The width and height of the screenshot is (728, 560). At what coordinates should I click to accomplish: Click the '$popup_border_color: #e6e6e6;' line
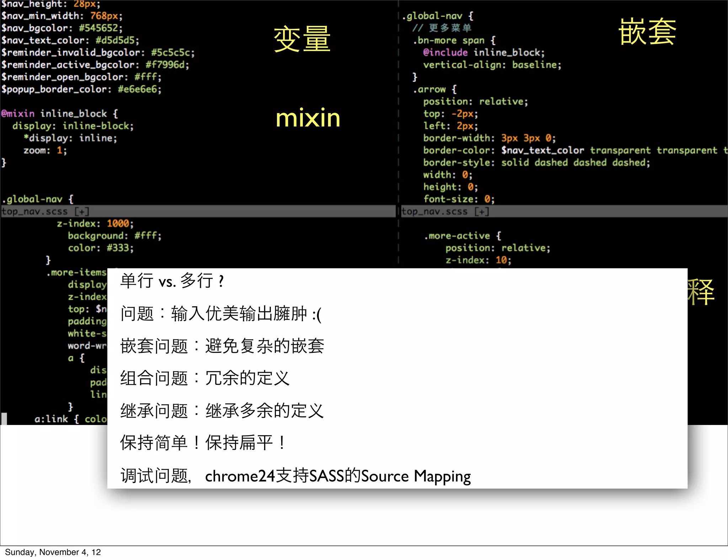81,89
